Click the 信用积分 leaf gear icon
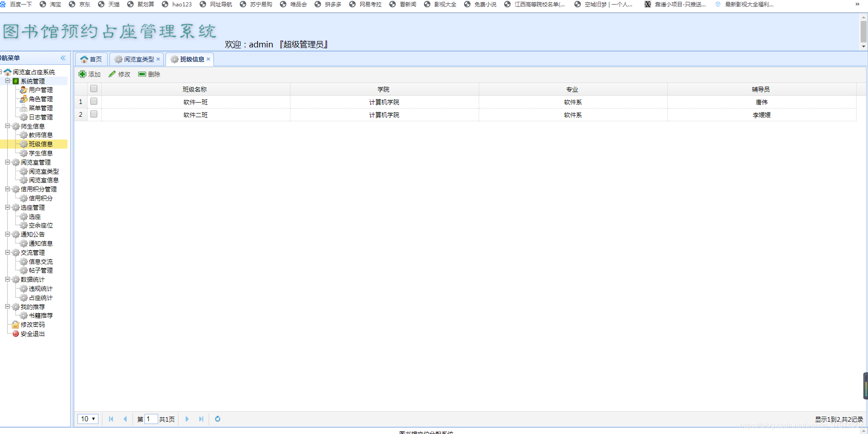The width and height of the screenshot is (868, 434). (24, 198)
